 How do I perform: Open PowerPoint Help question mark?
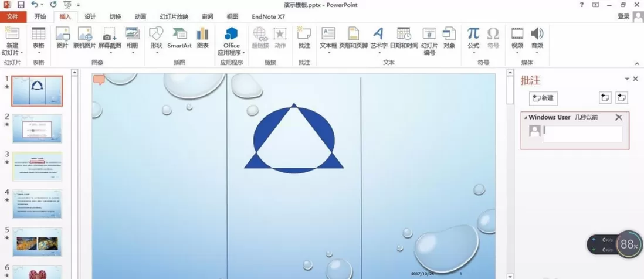[582, 5]
